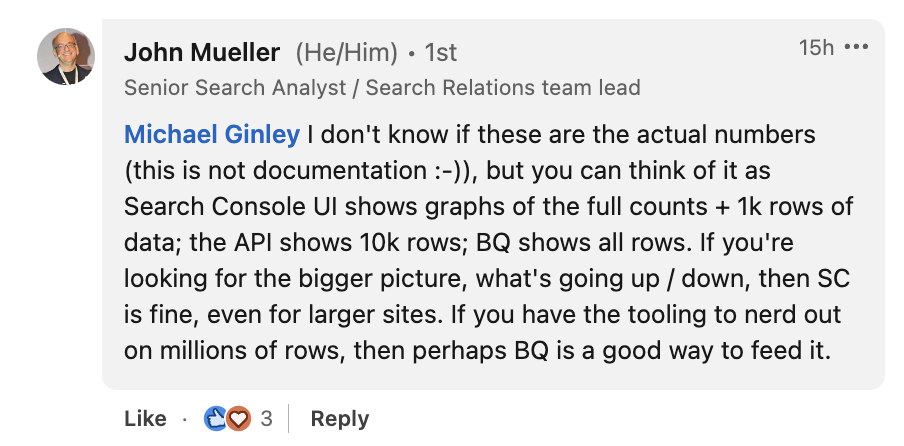Viewport: 904px width, 446px height.
Task: Open the Michael Ginley mention link
Action: click(x=211, y=134)
